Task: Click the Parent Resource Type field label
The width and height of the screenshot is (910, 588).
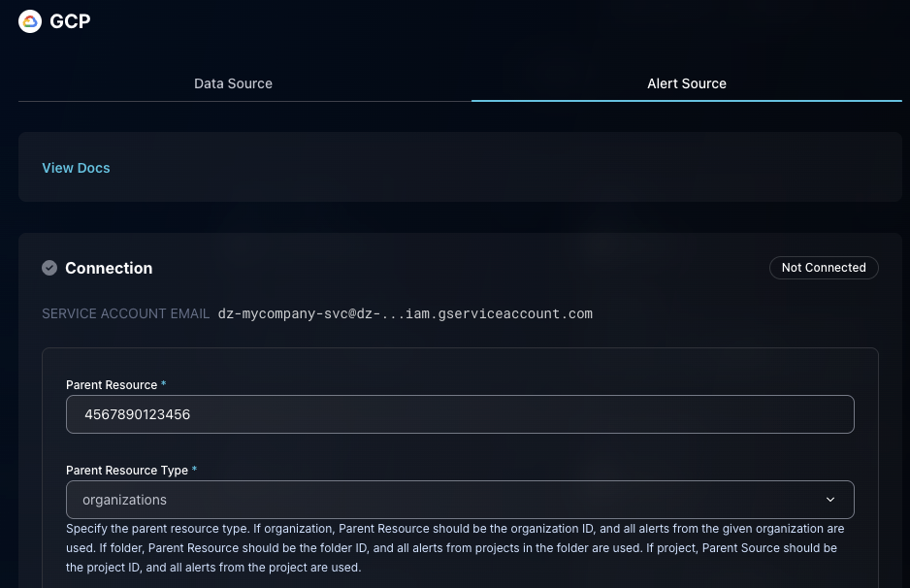Action: tap(127, 471)
